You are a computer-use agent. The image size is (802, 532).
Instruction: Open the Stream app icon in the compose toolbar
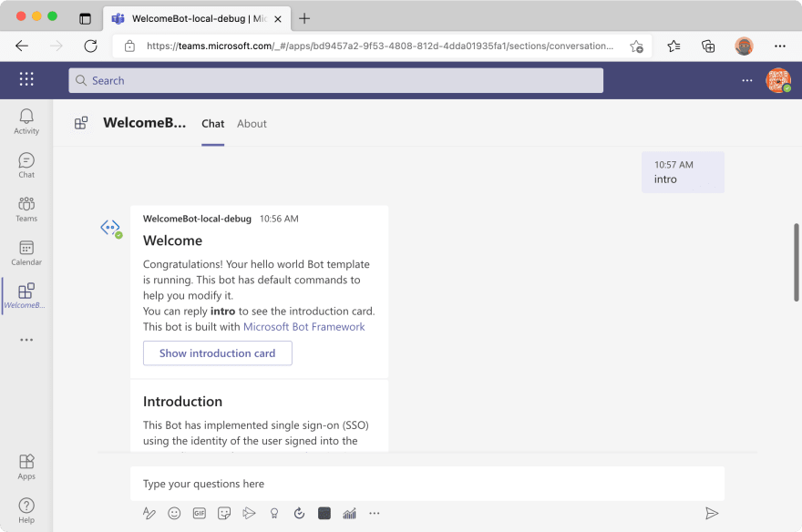(x=249, y=513)
